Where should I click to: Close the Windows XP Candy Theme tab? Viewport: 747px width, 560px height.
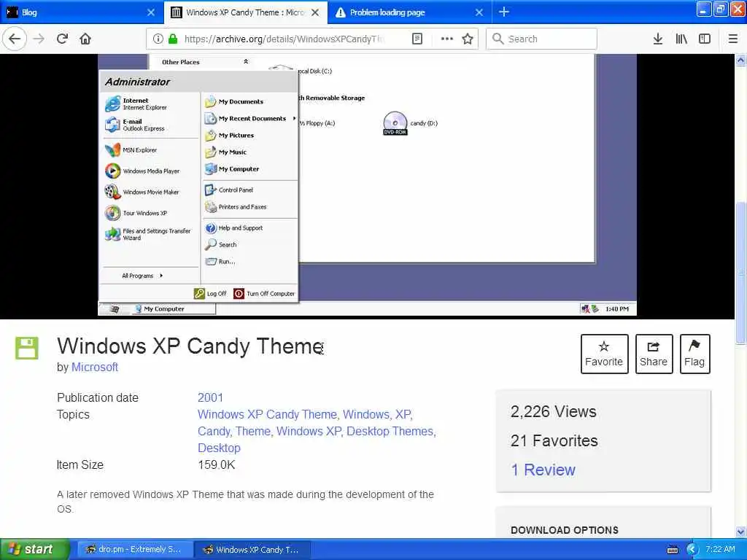[x=315, y=12]
